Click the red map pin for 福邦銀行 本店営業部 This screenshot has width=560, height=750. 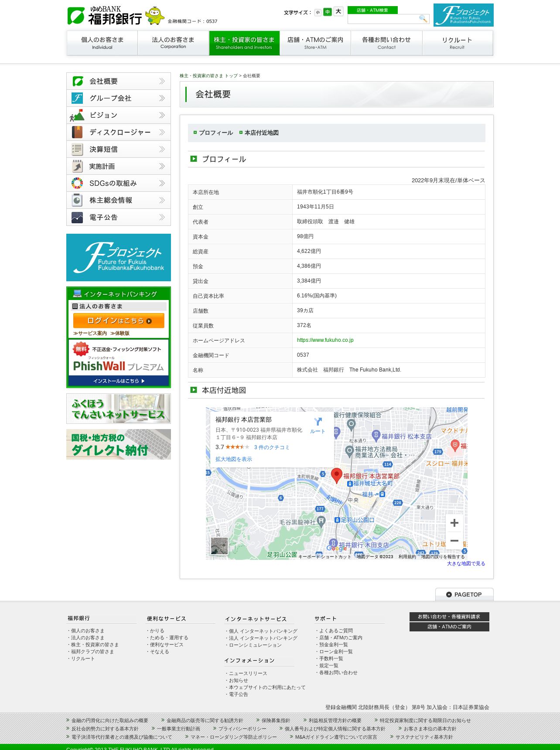336,476
